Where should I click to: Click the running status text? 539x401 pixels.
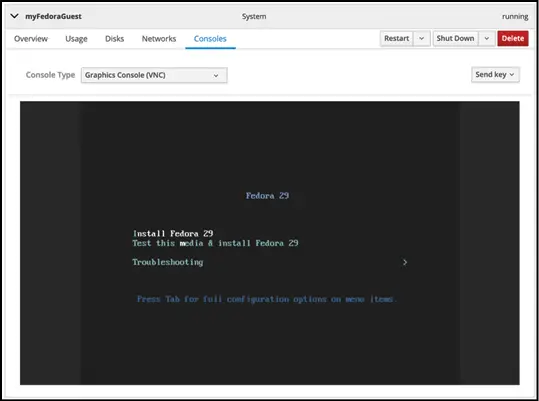(x=515, y=16)
